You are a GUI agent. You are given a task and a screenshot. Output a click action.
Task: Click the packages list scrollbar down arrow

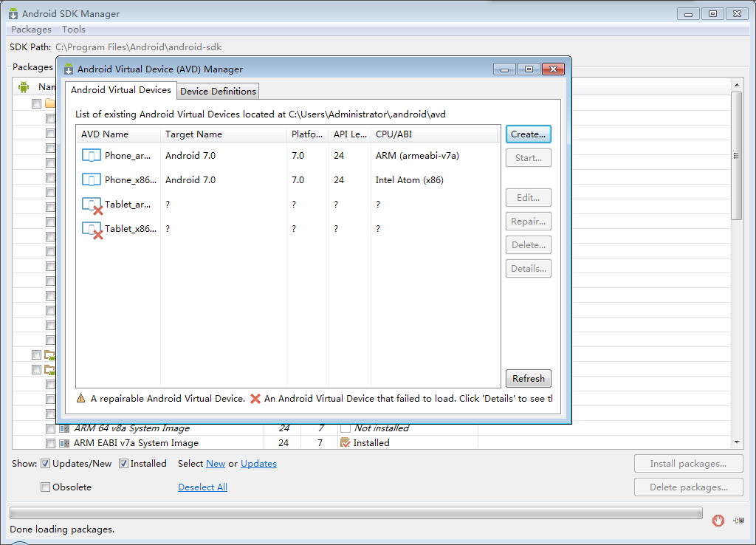[737, 442]
